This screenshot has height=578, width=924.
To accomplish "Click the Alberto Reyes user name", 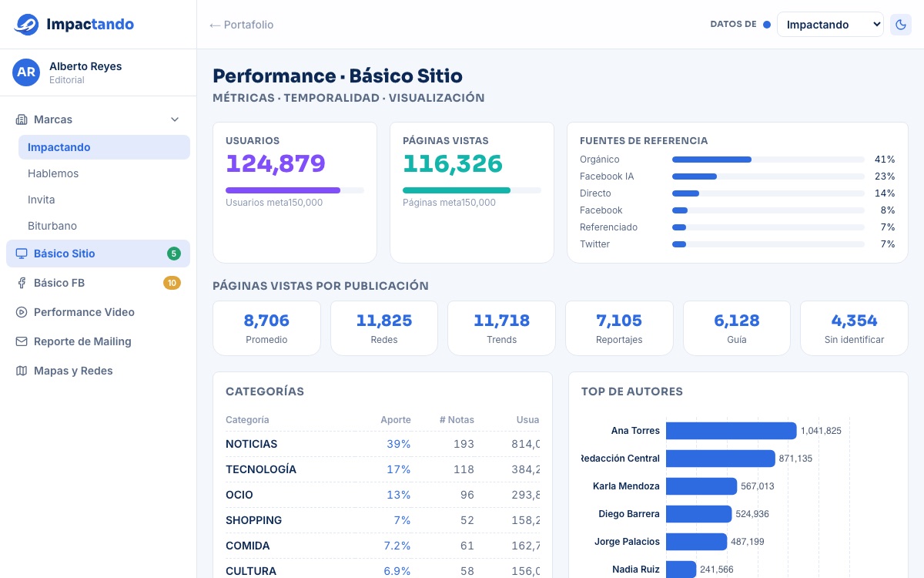I will pos(85,66).
